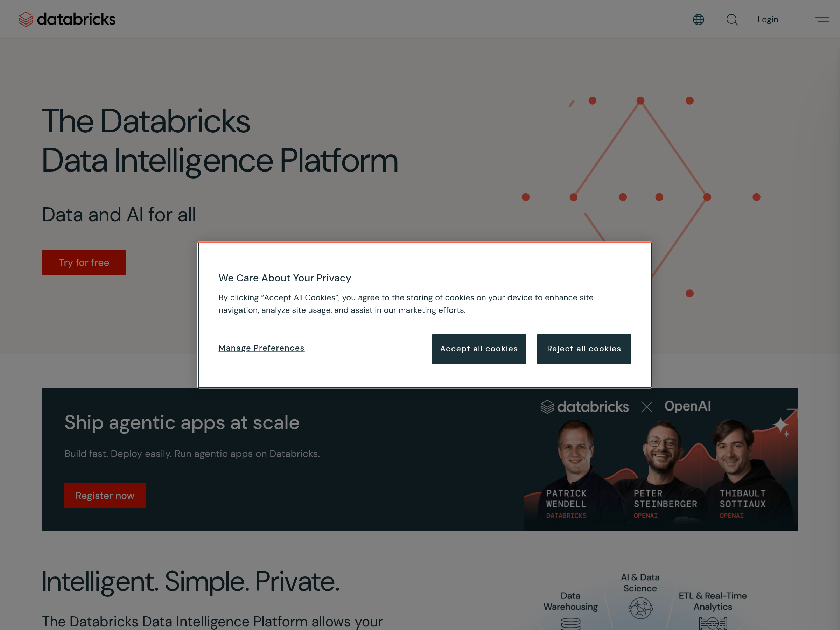Reject all cookies in privacy dialog
The image size is (840, 630).
click(x=584, y=349)
